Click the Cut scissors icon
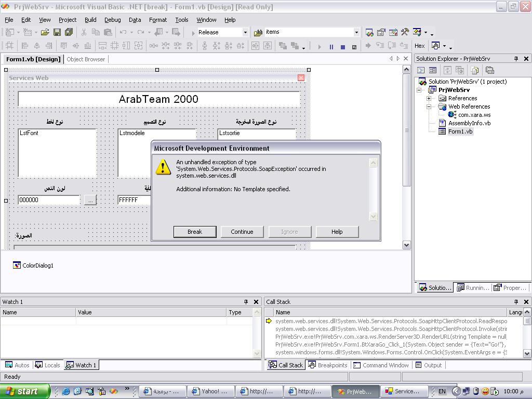 pos(84,32)
